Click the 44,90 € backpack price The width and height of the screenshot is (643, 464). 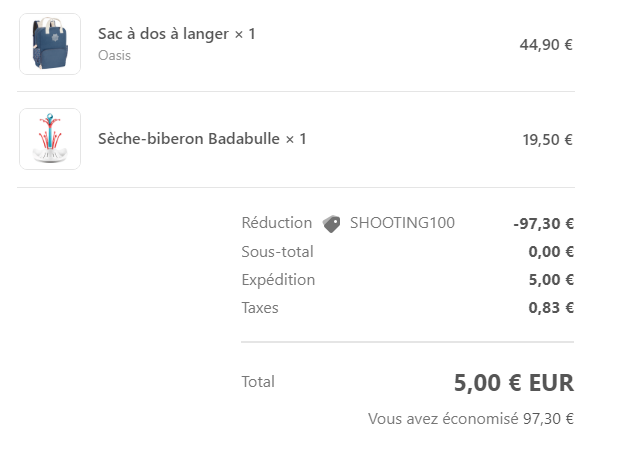pos(546,45)
